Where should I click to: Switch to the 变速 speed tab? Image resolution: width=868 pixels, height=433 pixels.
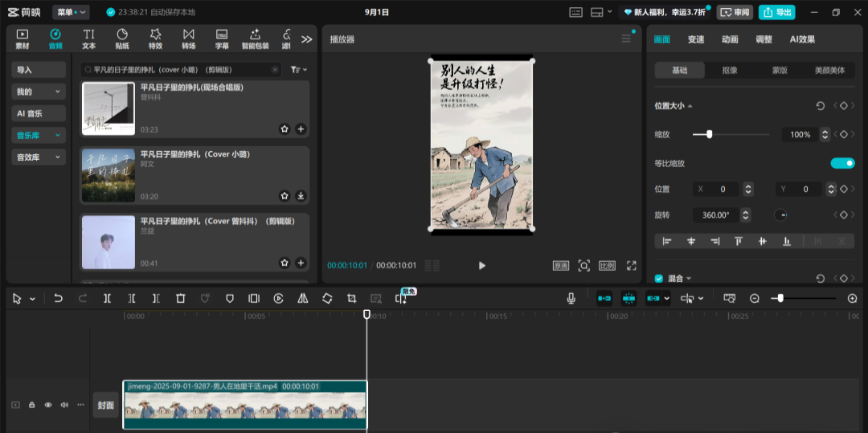point(696,39)
